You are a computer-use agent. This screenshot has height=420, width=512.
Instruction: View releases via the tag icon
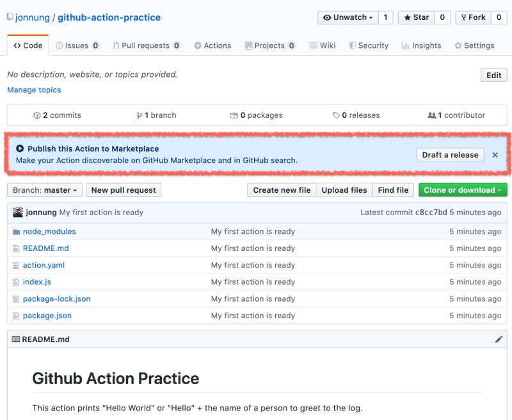click(335, 115)
